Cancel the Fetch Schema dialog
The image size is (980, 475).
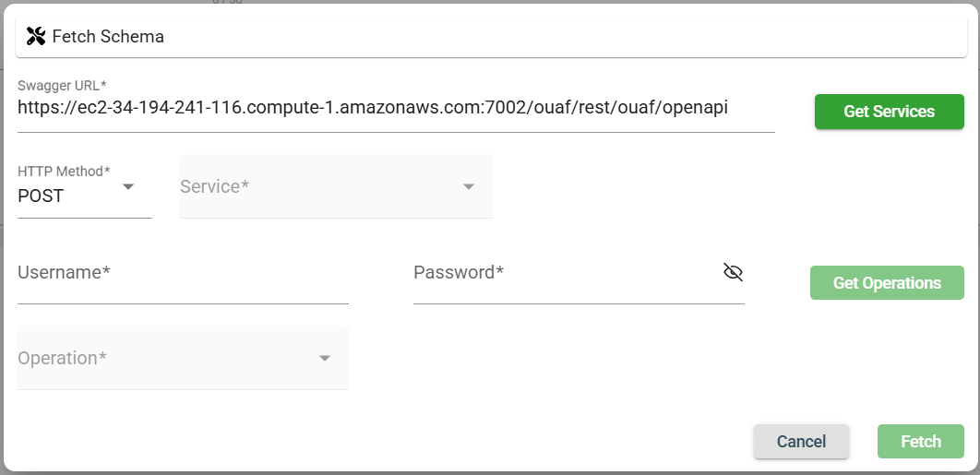[801, 442]
